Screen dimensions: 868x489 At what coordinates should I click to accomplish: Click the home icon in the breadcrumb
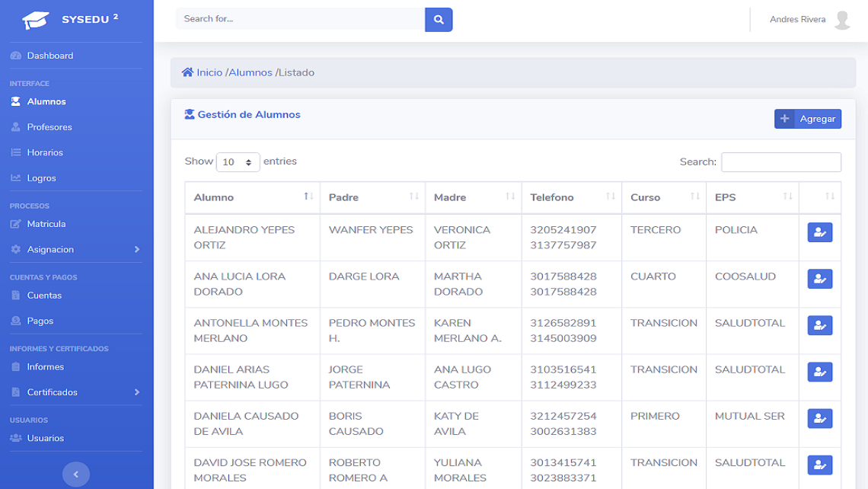point(187,72)
